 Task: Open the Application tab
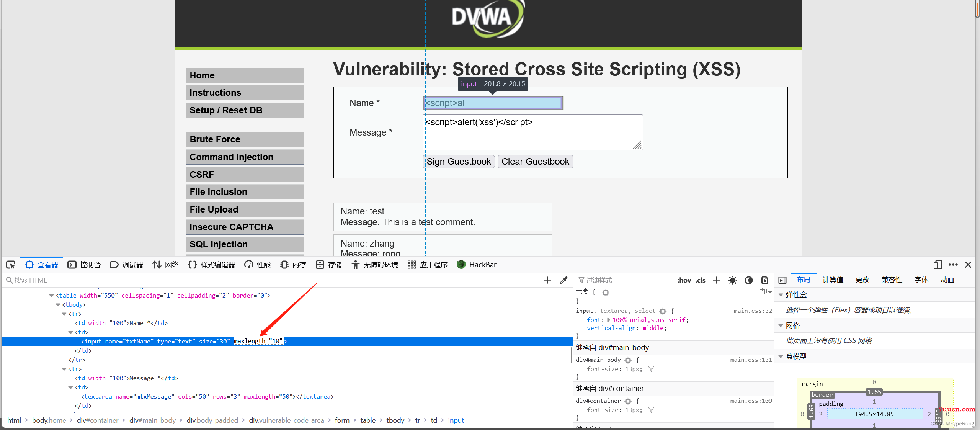[428, 265]
